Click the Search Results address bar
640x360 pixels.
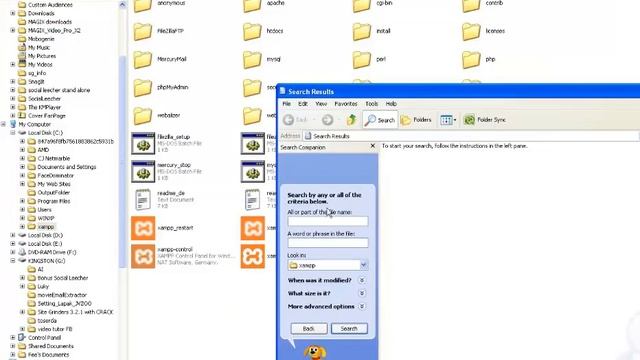coord(471,136)
